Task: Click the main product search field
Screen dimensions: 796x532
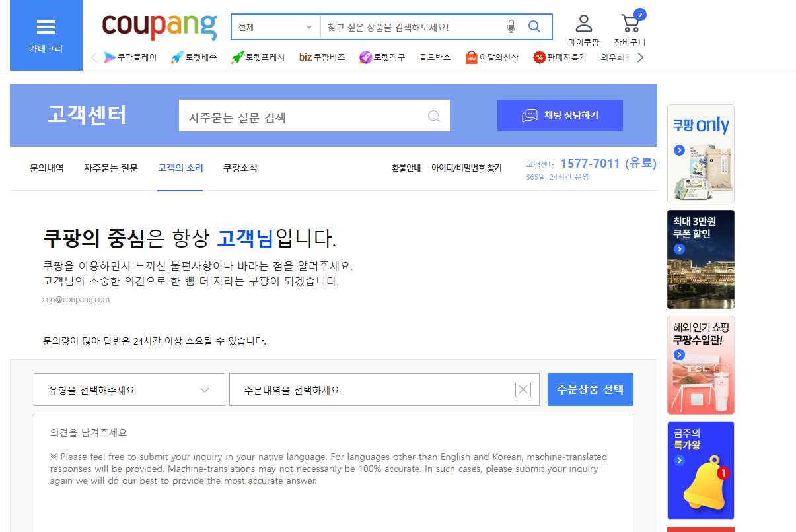Action: tap(412, 27)
